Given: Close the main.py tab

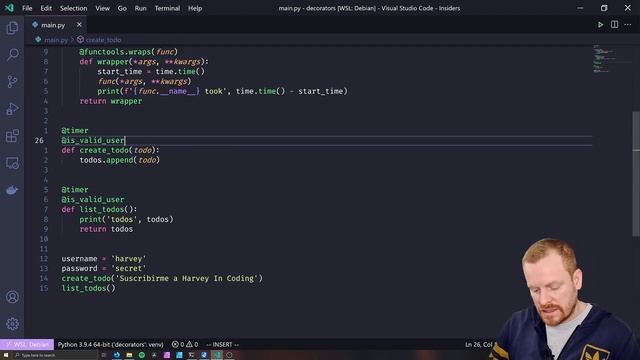Looking at the screenshot, I should 79,25.
